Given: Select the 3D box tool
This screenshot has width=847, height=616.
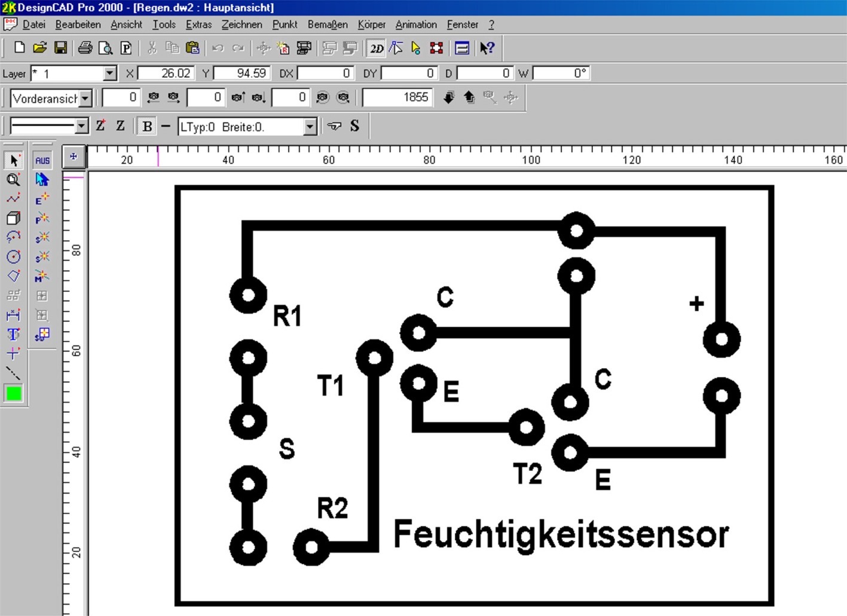Looking at the screenshot, I should 13,218.
